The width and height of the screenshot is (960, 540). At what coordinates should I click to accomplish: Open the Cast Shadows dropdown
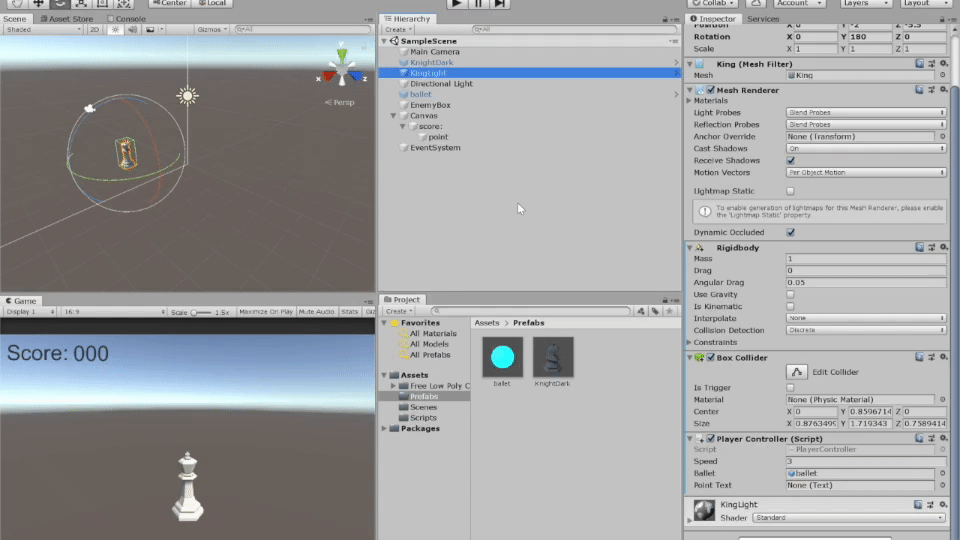[x=865, y=148]
